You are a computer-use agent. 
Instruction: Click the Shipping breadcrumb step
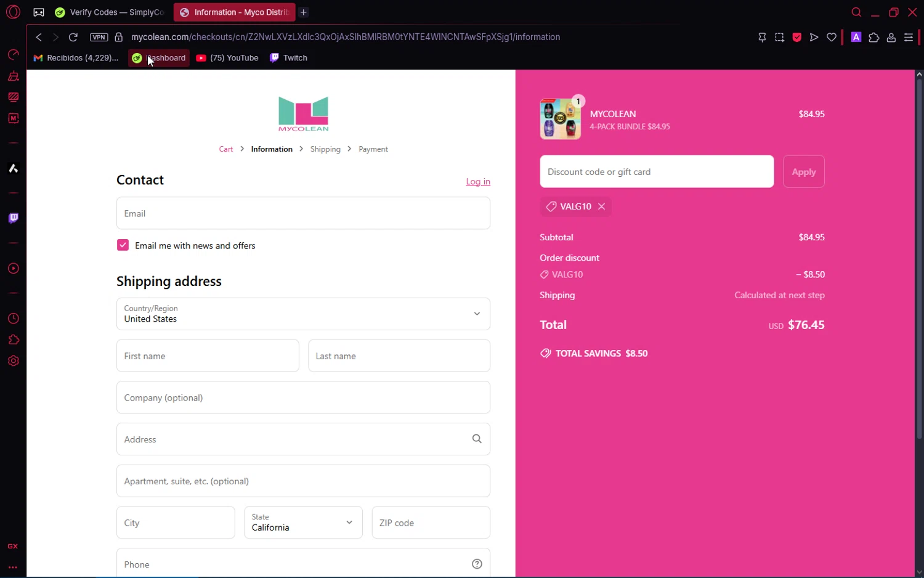coord(325,149)
